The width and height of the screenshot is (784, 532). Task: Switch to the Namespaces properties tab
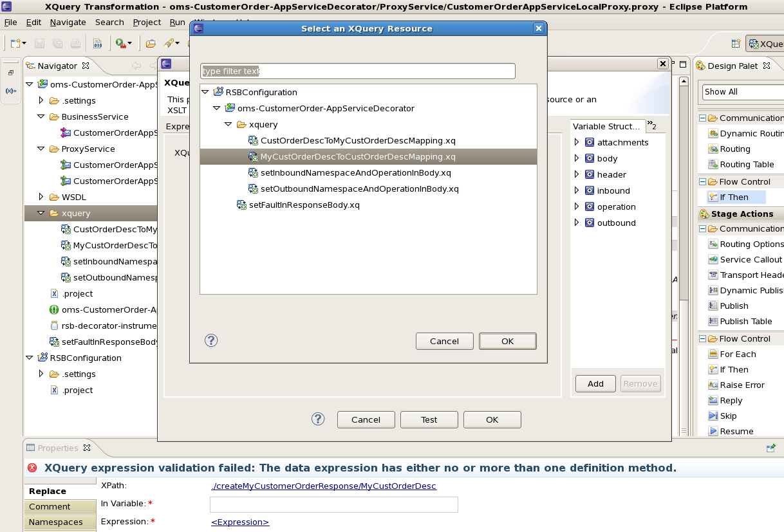point(60,522)
